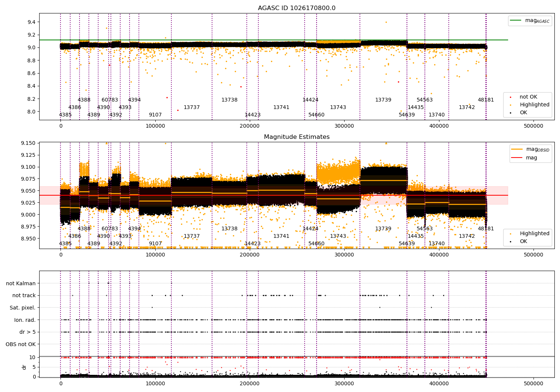The height and width of the screenshot is (392, 560).
Task: Click obsid label 9107 in top plot
Action: (155, 115)
